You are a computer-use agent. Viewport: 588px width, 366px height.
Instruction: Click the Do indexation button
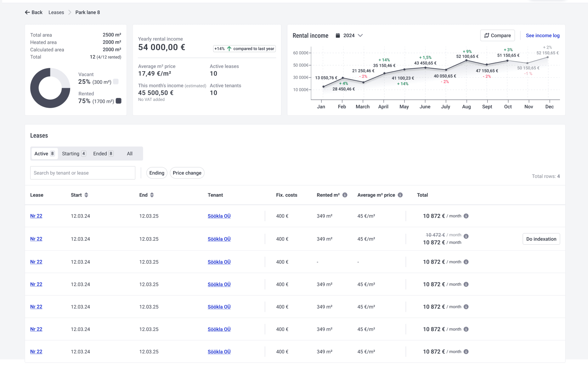pos(541,239)
